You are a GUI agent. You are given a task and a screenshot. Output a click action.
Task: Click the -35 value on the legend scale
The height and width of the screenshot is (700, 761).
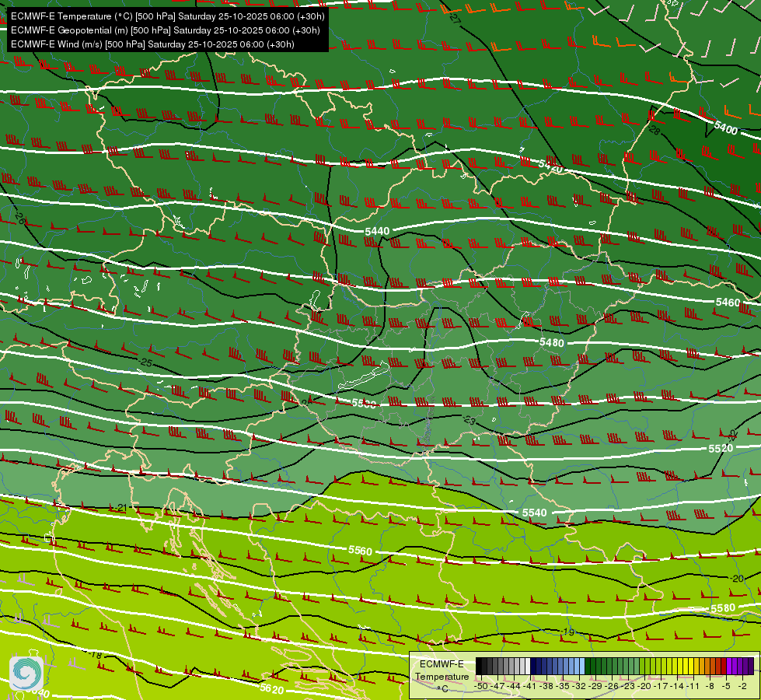click(x=563, y=686)
